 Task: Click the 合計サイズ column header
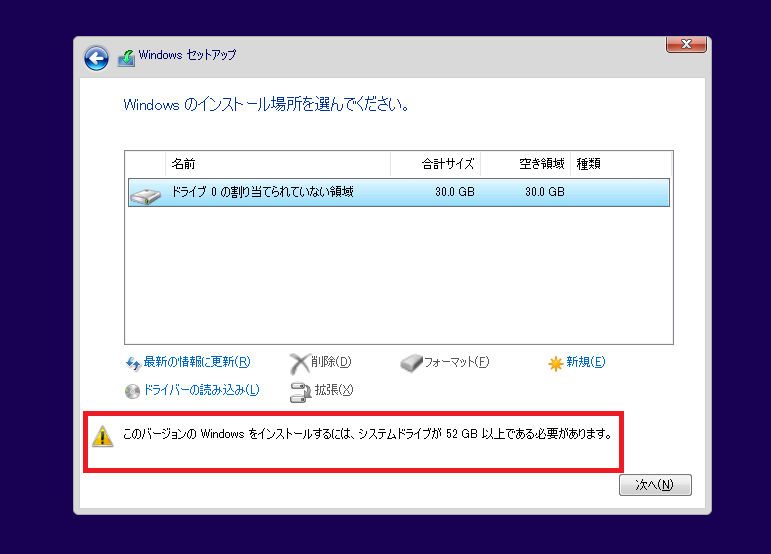pos(436,163)
